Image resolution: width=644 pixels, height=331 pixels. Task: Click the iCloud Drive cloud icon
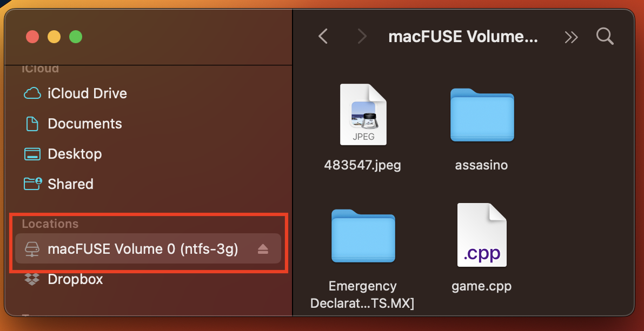[x=32, y=93]
